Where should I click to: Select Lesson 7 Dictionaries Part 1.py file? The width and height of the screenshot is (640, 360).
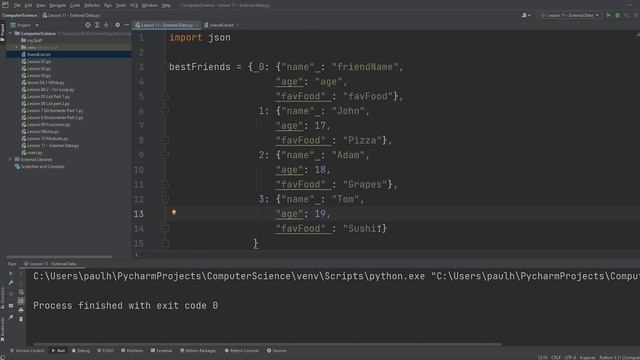[52, 110]
